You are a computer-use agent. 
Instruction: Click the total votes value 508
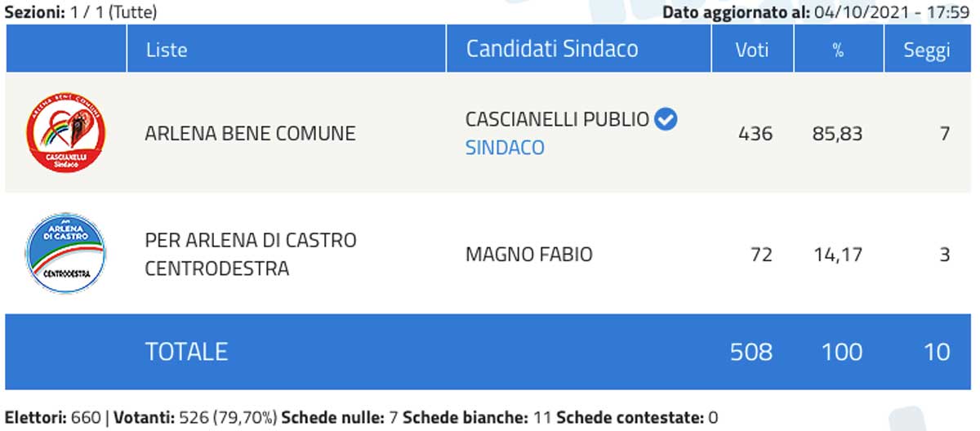pyautogui.click(x=751, y=352)
